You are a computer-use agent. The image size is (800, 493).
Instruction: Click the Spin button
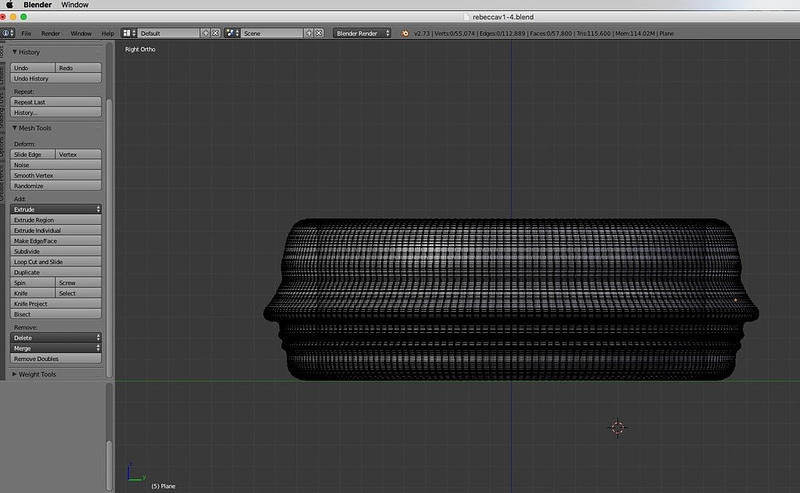point(33,283)
